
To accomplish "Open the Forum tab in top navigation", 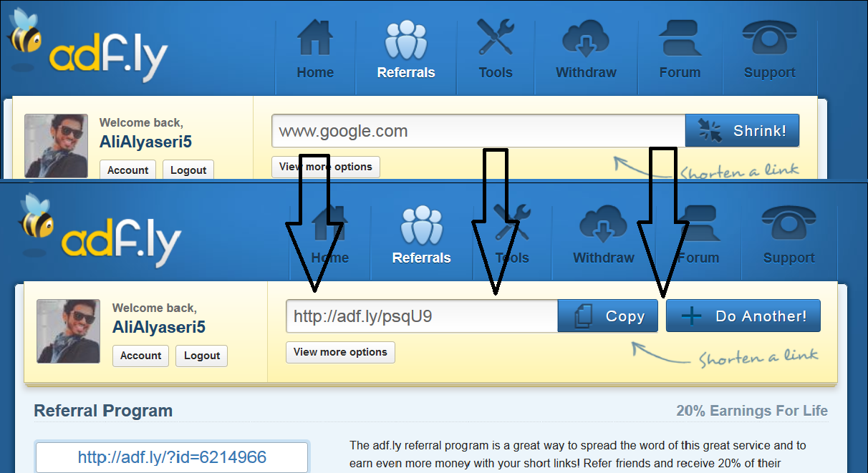I will tap(680, 49).
